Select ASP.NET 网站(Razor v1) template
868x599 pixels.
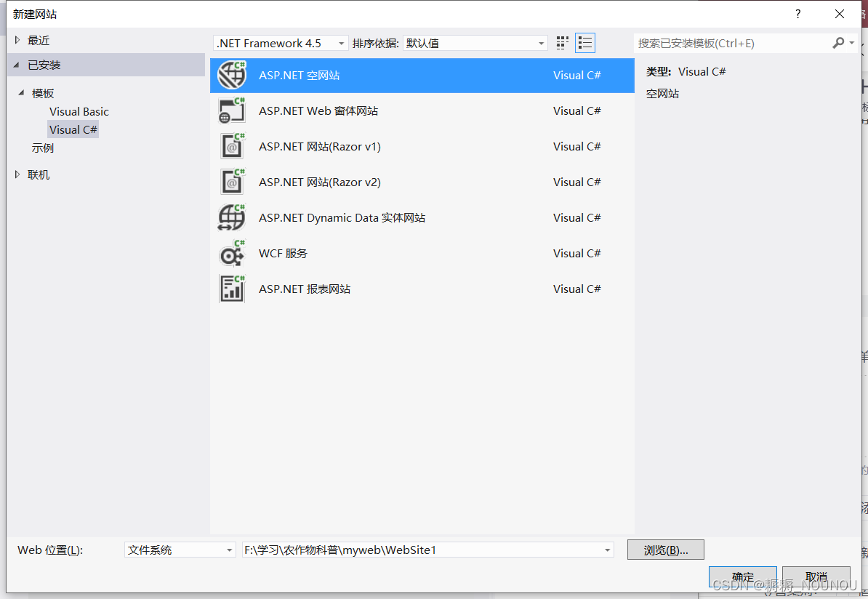(422, 146)
